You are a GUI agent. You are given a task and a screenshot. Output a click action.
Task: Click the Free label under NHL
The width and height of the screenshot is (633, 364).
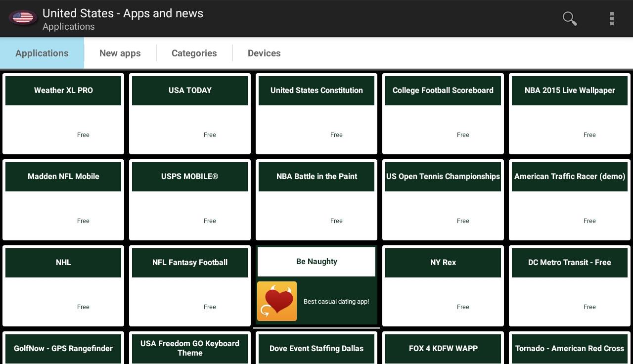tap(83, 307)
